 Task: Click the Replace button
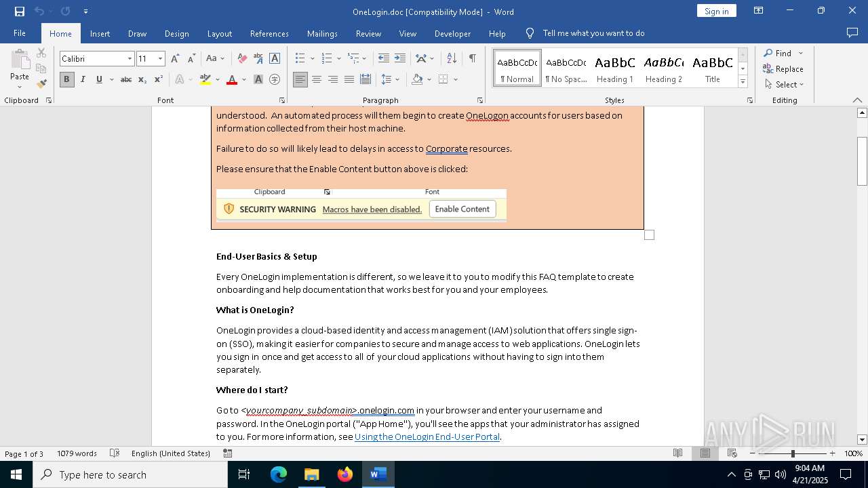(x=783, y=68)
